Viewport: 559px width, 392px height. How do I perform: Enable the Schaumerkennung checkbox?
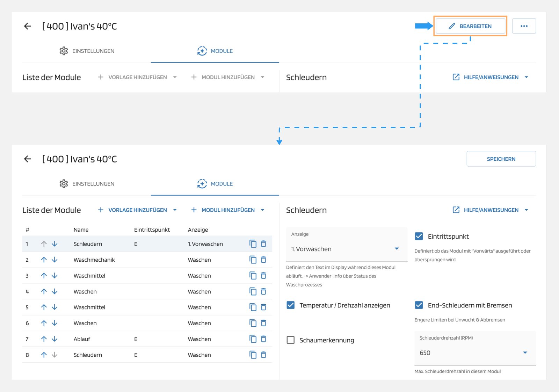290,340
